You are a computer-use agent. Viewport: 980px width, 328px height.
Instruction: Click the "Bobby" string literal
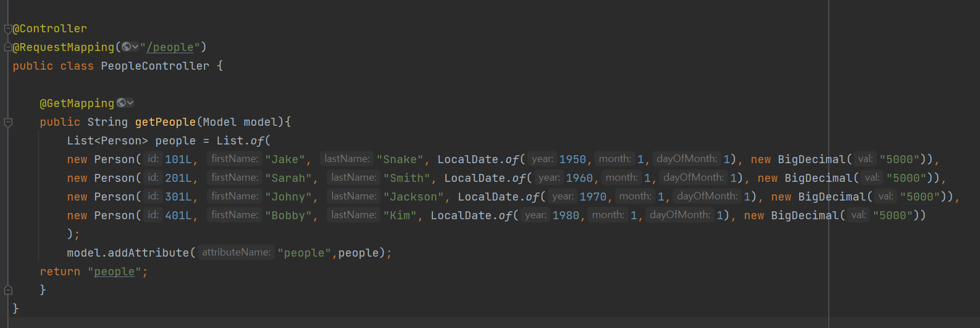click(288, 215)
